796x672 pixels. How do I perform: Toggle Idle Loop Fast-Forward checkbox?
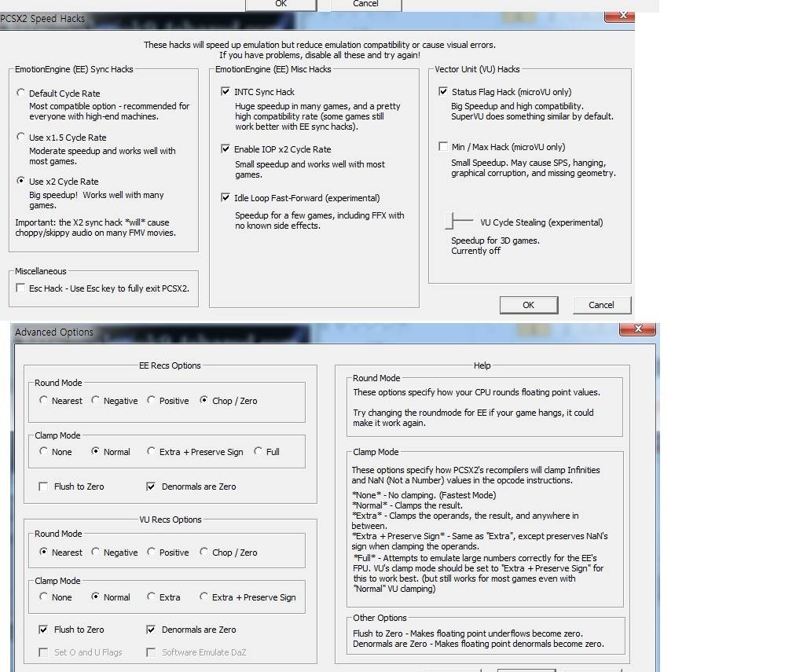226,197
